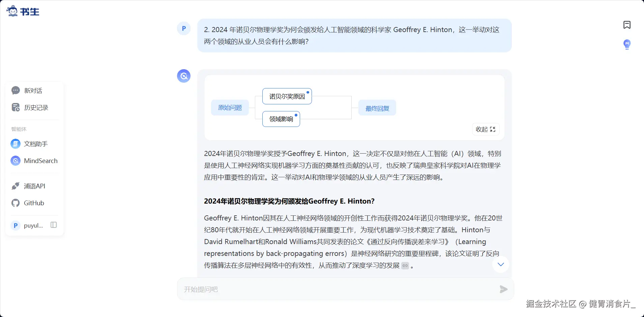This screenshot has width=644, height=317.
Task: Click the lightbulb assistant icon
Action: coord(627,44)
